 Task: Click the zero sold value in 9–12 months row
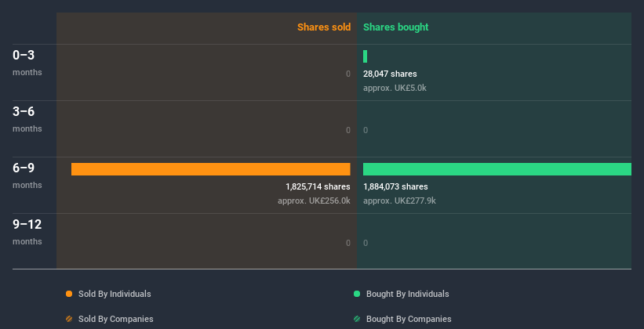click(348, 243)
